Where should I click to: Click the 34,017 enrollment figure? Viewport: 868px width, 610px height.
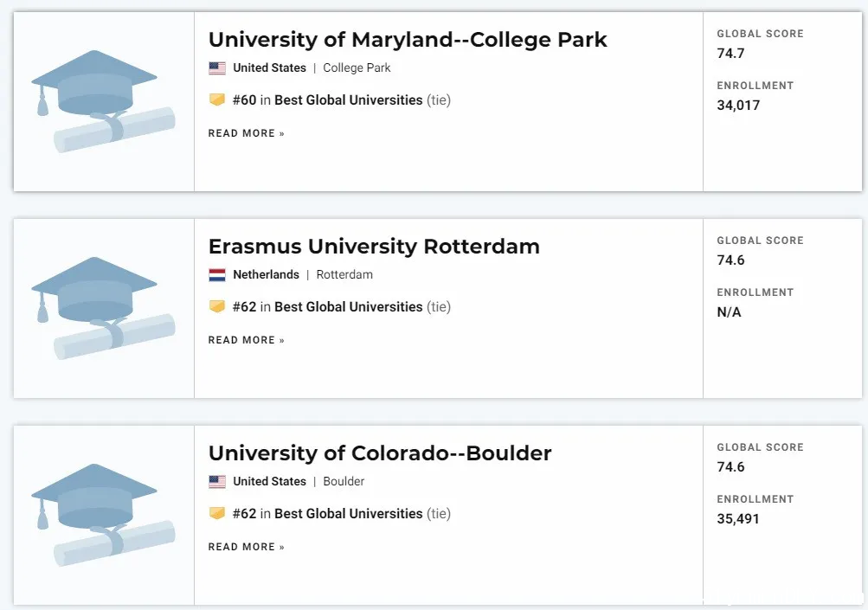[738, 106]
